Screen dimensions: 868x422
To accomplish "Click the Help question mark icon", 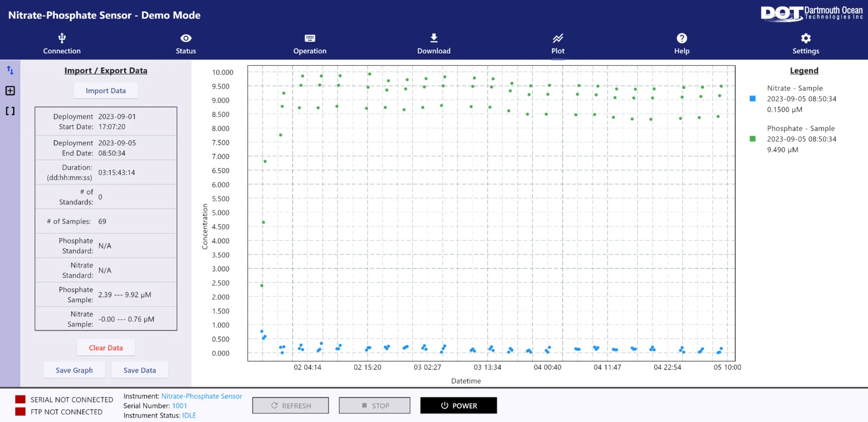I will (x=682, y=38).
